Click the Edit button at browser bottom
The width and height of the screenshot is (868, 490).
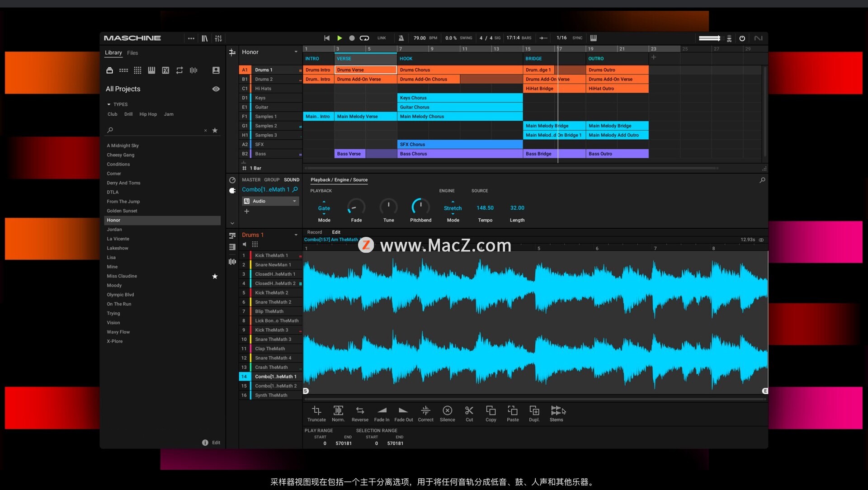(216, 443)
